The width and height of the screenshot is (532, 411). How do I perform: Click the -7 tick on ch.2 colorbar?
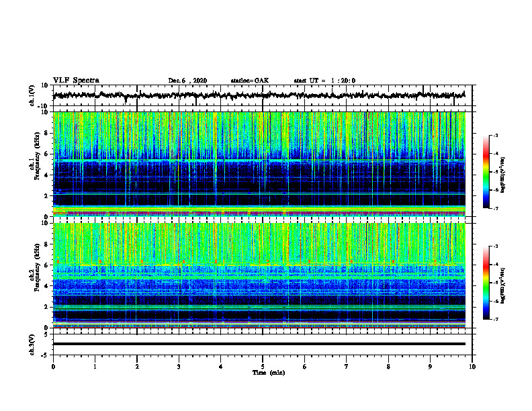[x=495, y=319]
